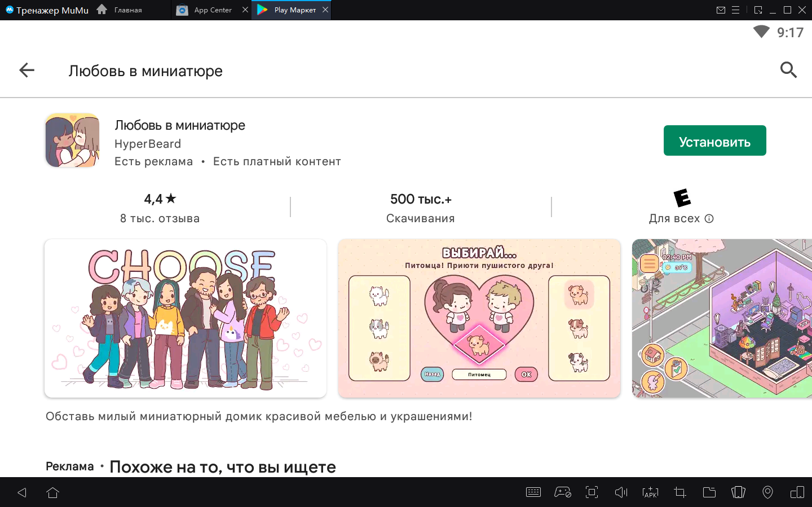The width and height of the screenshot is (812, 507).
Task: Open the mail messages icon in title bar
Action: (721, 10)
